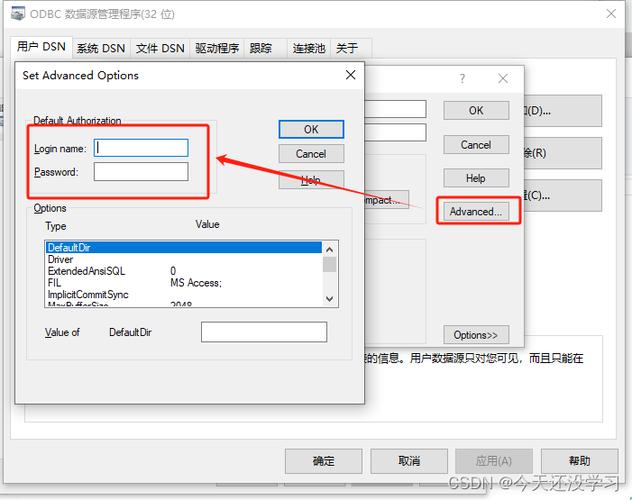Select DefaultDir in the options list

pyautogui.click(x=184, y=247)
